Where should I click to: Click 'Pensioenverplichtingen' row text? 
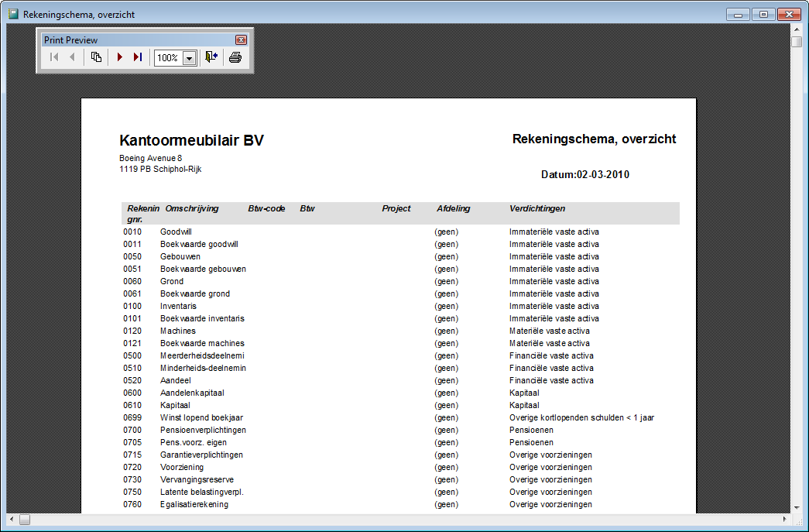tap(203, 430)
